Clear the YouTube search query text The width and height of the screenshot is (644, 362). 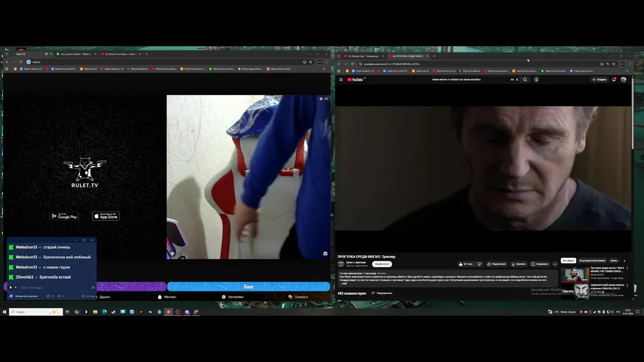tap(517, 79)
